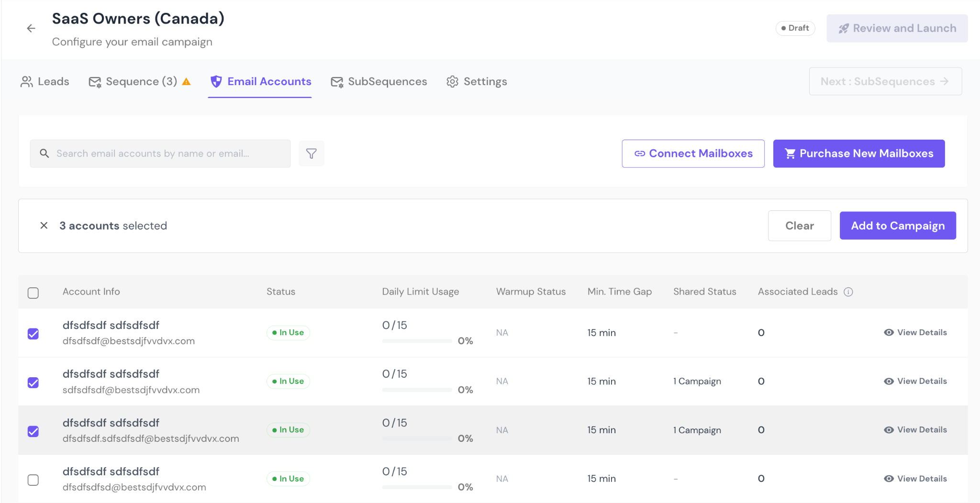Screen dimensions: 980x503
Task: Click eye icon for dfsdfsdf@bestsdjfvvdvx.com row
Action: [x=889, y=333]
